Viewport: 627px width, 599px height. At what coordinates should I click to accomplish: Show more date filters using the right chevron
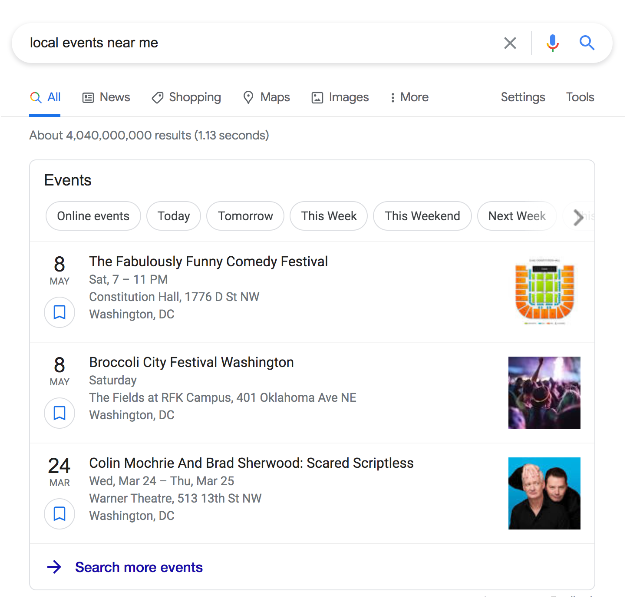tap(578, 217)
